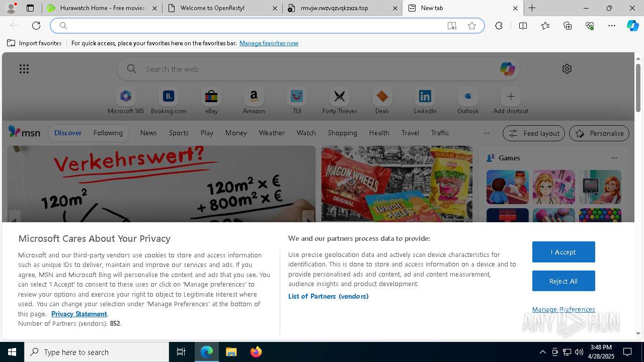Open Shopping category in MSN
This screenshot has width=644, height=362.
pyautogui.click(x=342, y=133)
